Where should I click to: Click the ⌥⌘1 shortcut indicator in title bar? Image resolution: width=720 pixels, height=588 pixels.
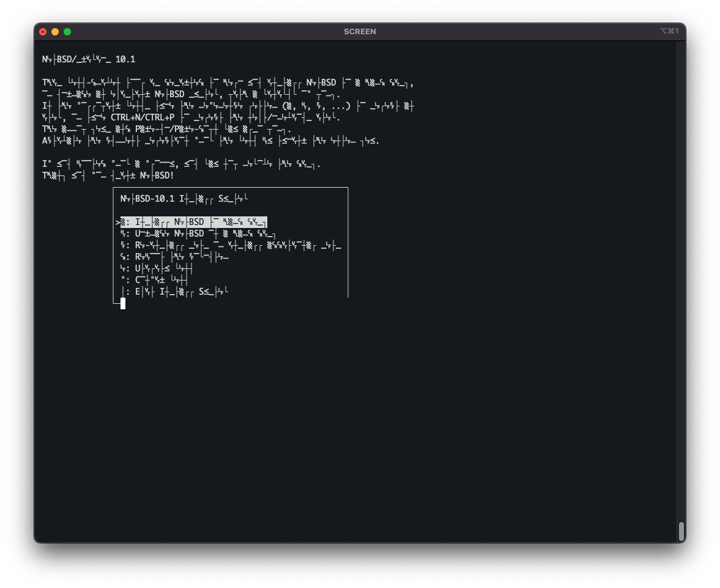(669, 31)
